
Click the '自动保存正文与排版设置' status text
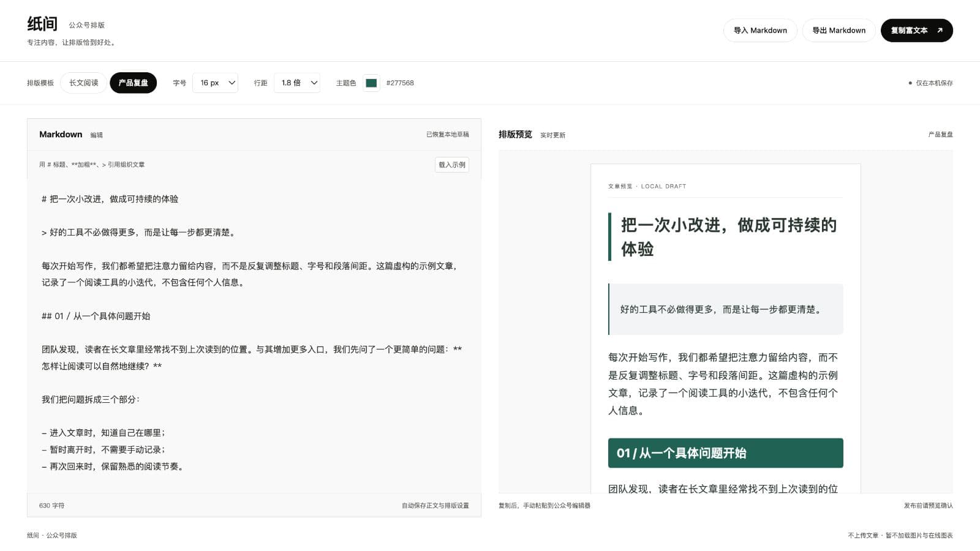[435, 506]
